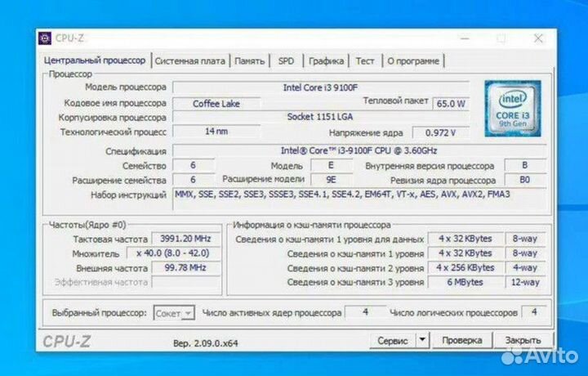
Task: Expand the Сервис dropdown arrow
Action: (422, 340)
